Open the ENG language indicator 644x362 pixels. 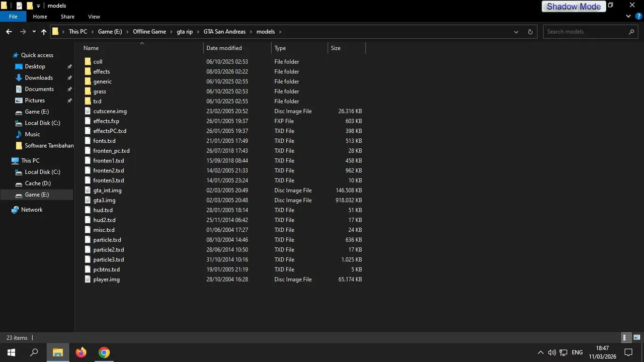click(x=577, y=352)
